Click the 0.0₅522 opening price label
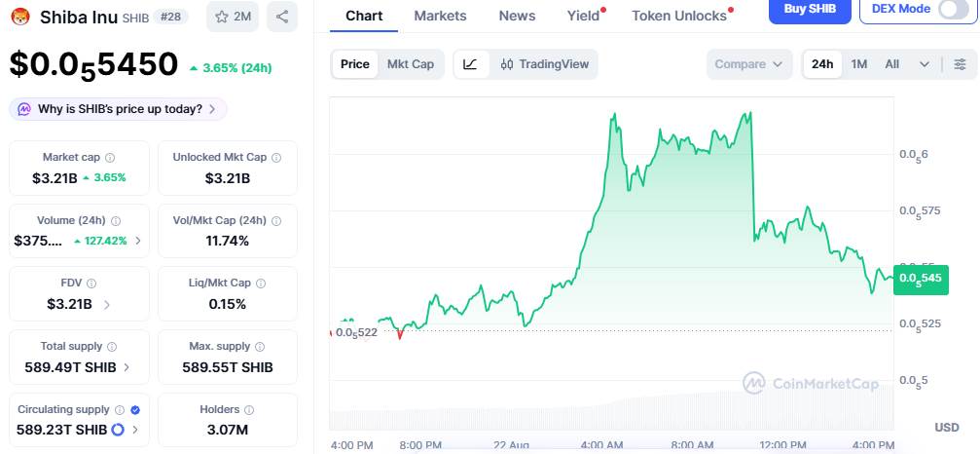The width and height of the screenshot is (980, 454). pyautogui.click(x=357, y=332)
